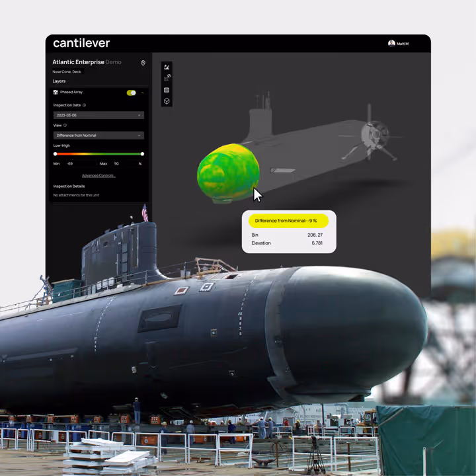
Task: Open the Difference from Nominal view dropdown
Action: point(99,135)
